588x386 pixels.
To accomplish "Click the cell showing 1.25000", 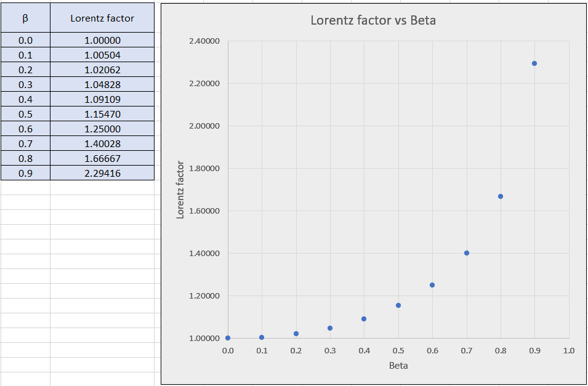I will [102, 129].
